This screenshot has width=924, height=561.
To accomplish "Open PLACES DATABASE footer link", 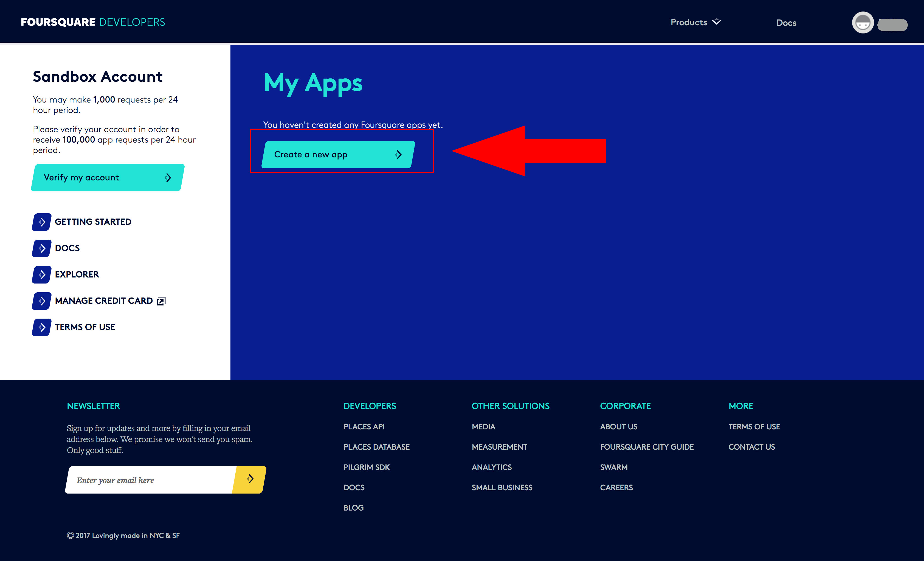I will [376, 447].
